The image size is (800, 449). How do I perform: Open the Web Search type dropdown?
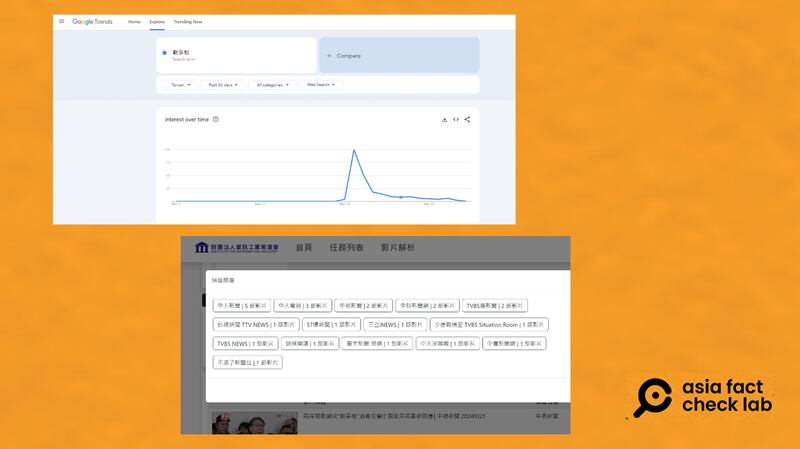coord(321,85)
